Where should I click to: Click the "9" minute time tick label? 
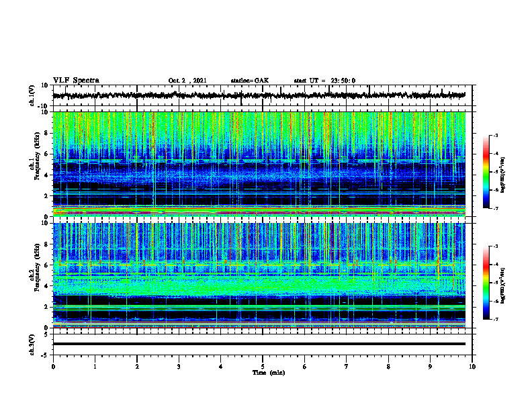[430, 367]
